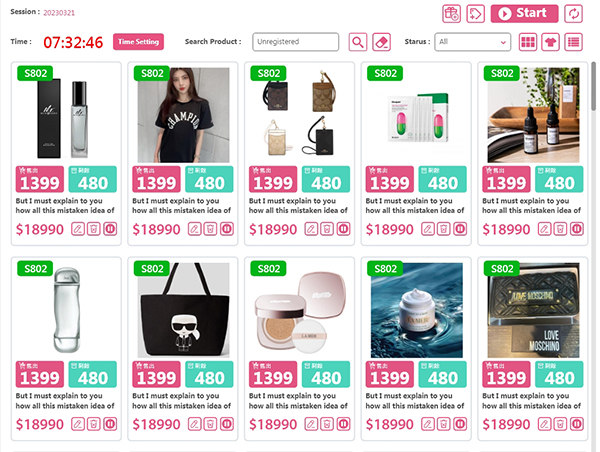Pause the Karl tote bag listing
This screenshot has height=452, width=600.
click(x=227, y=424)
